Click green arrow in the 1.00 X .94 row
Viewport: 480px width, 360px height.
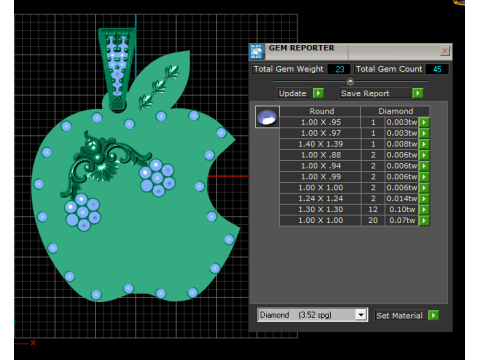pos(424,166)
